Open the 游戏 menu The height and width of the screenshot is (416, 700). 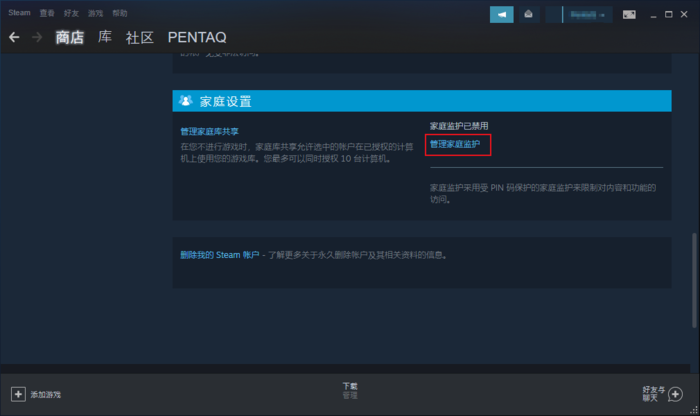(x=95, y=13)
